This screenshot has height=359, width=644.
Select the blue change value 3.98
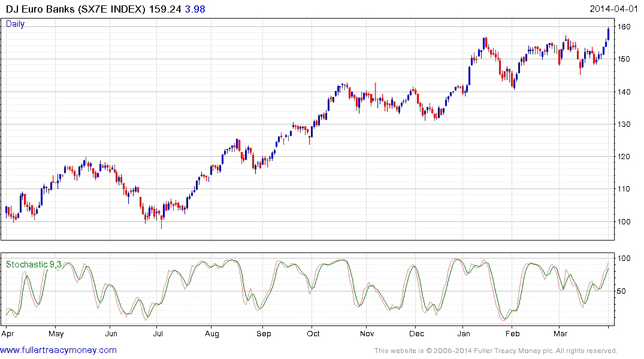click(195, 9)
